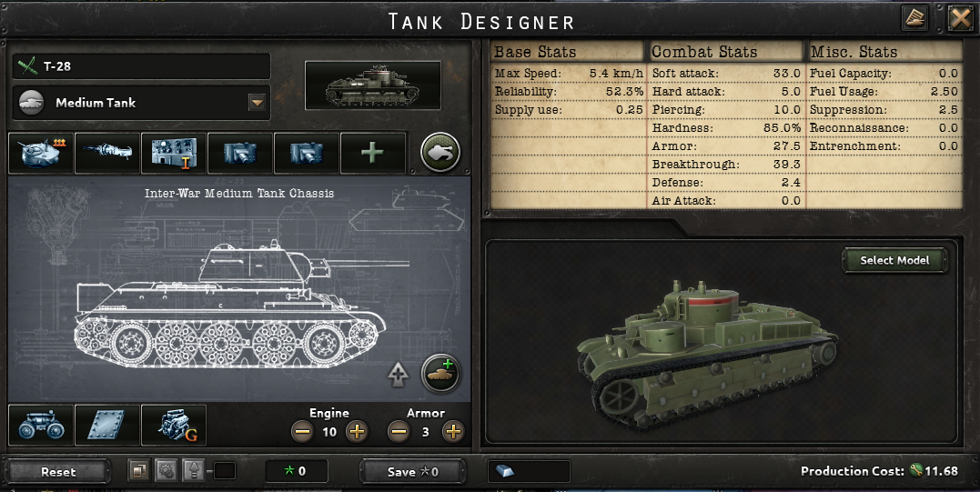Decrease the Engine level with minus
980x492 pixels.
click(302, 431)
